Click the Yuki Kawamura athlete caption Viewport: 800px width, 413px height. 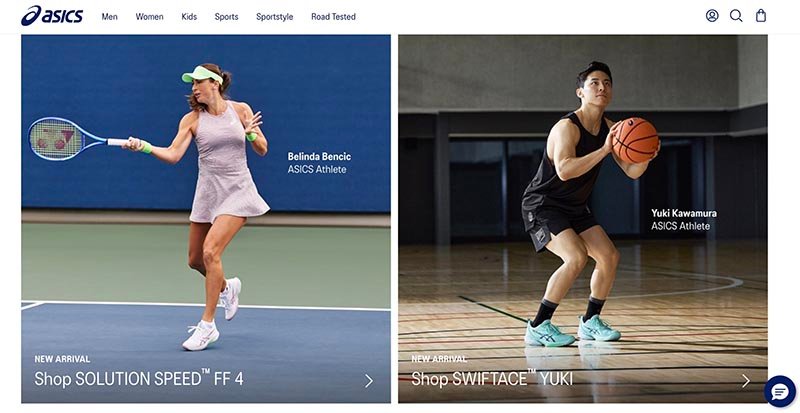pos(683,220)
